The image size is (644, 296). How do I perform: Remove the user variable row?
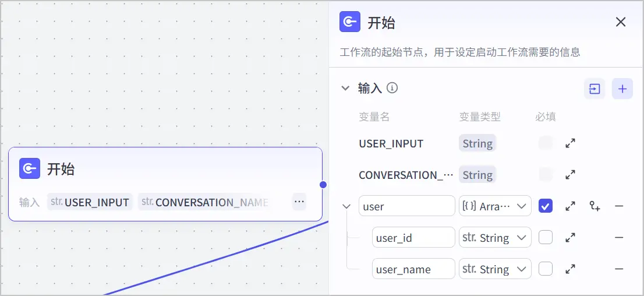(x=619, y=206)
